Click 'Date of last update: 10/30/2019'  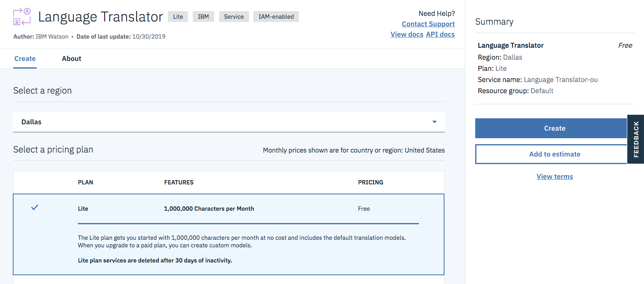(x=121, y=37)
